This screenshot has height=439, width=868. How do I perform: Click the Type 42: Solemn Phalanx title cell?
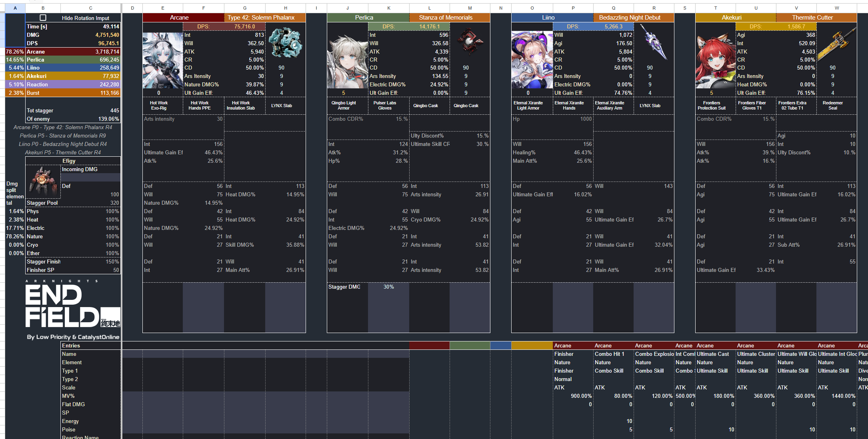pyautogui.click(x=265, y=18)
